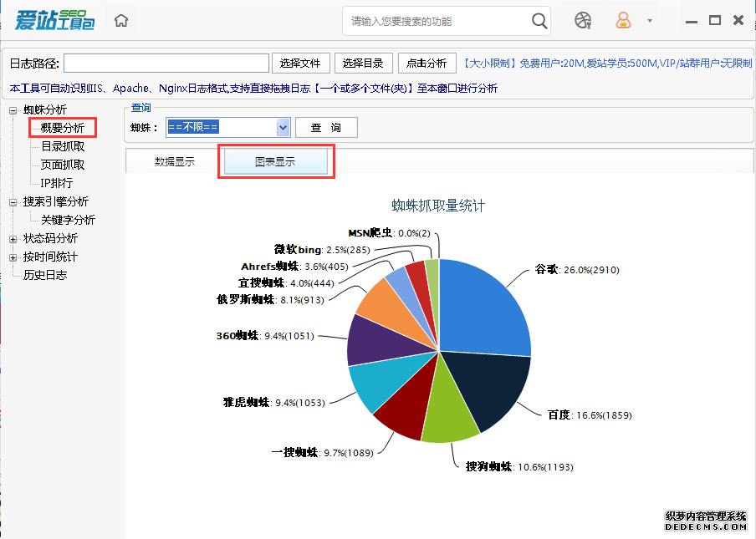Open the 蜘蛛 spider filter dropdown
This screenshot has height=539, width=756.
click(x=283, y=127)
